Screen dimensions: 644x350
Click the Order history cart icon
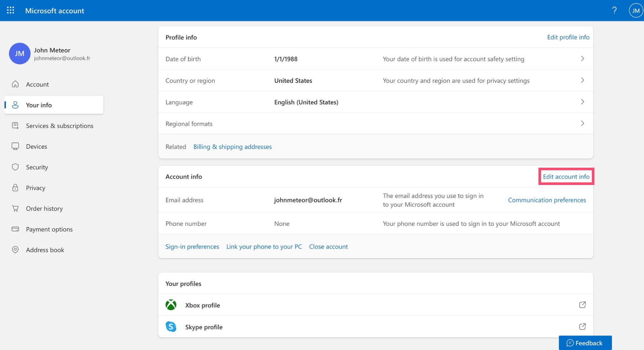pos(15,209)
